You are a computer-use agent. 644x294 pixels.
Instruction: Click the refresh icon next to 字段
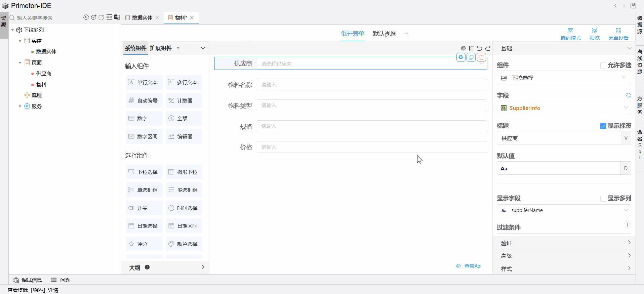(x=628, y=95)
